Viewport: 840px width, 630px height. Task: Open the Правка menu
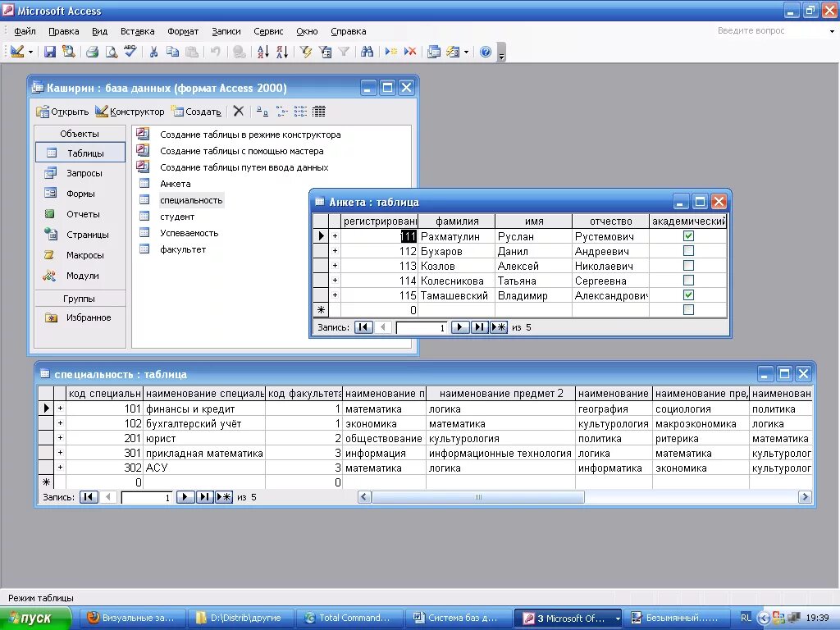click(x=64, y=31)
